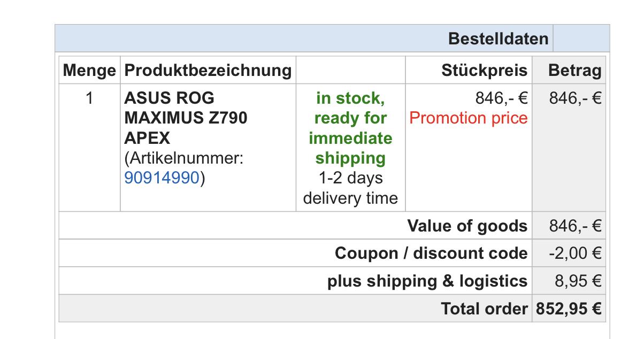Select the Menge column header
The height and width of the screenshot is (339, 644).
click(89, 71)
